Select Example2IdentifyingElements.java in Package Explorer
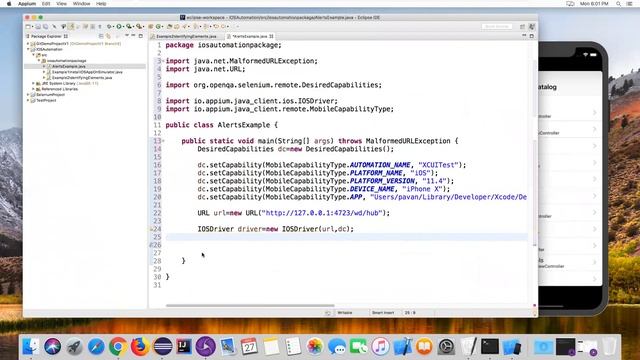The width and height of the screenshot is (640, 360). tap(82, 78)
